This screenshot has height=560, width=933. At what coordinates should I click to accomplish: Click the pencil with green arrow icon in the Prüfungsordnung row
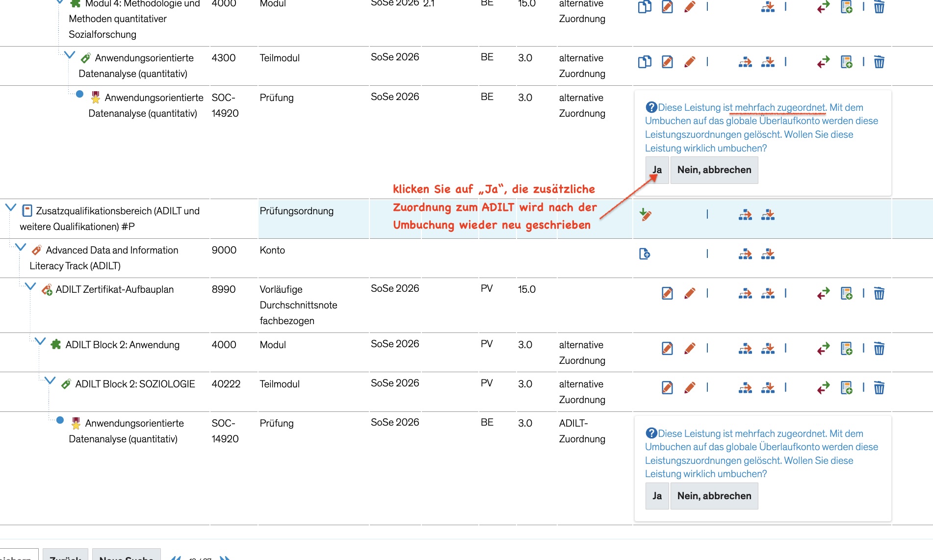(x=645, y=214)
